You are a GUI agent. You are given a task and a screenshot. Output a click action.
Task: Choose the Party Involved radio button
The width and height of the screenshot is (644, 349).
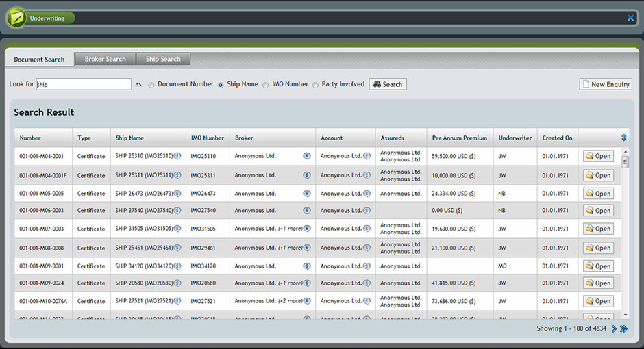(316, 85)
